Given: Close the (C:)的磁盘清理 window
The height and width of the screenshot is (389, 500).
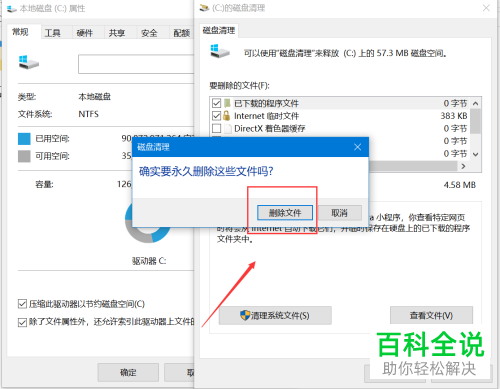Looking at the screenshot, I should (x=486, y=8).
